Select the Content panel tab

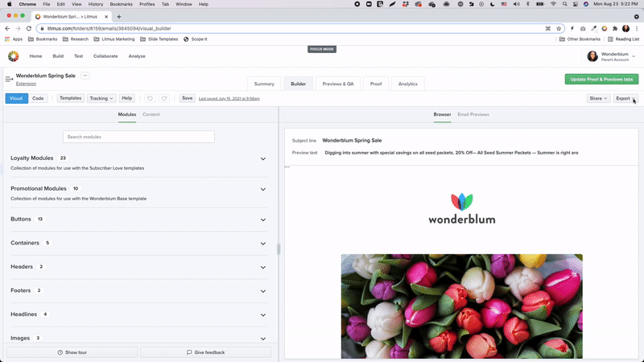(x=151, y=114)
